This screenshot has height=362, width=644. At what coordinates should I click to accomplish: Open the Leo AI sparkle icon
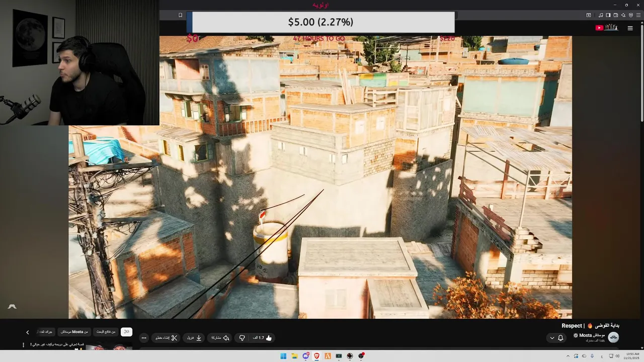tap(623, 15)
